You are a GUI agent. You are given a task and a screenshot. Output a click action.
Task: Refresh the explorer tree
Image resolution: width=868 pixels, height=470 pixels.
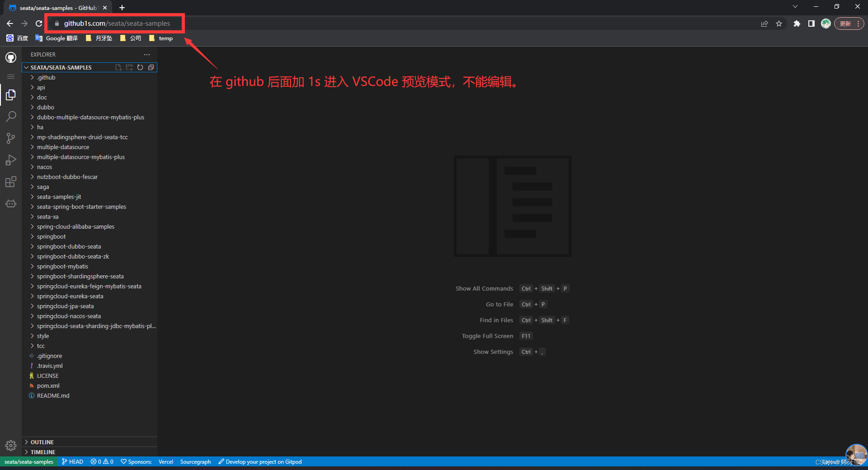pos(140,67)
